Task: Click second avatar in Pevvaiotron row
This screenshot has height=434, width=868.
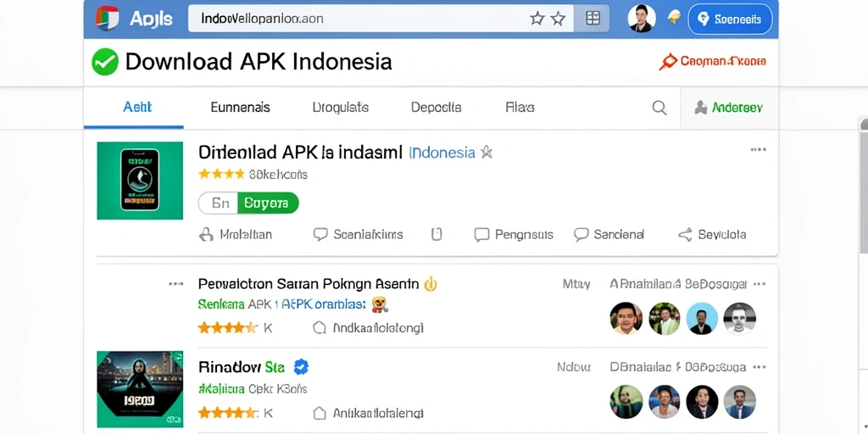Action: pos(665,319)
